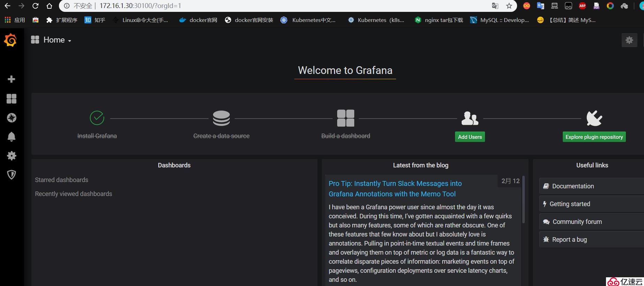
Task: Open the docker官网安装 bookmark
Action: pos(249,20)
